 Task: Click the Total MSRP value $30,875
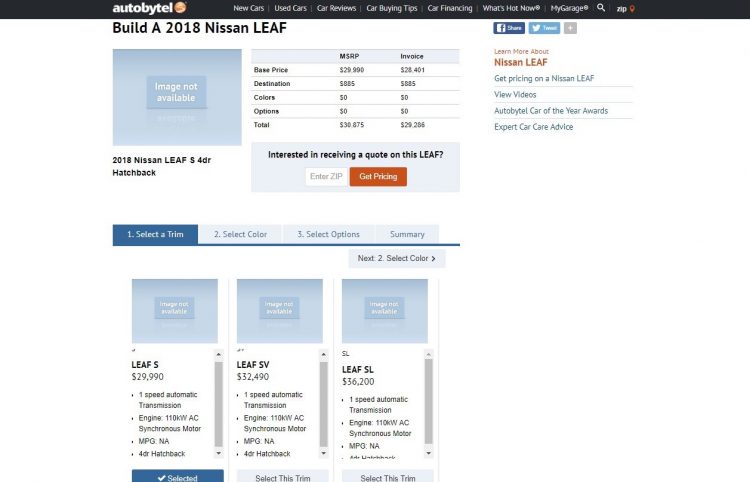(352, 125)
